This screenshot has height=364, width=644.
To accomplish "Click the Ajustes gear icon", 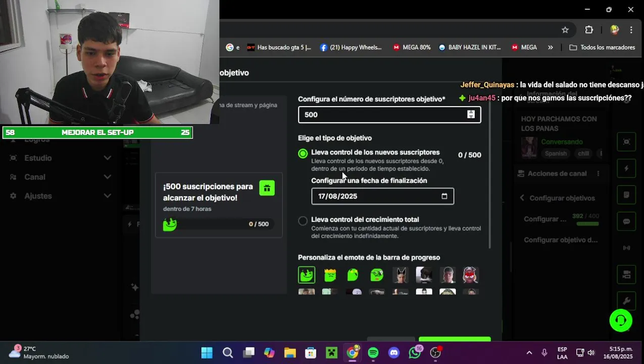I will coord(13,196).
